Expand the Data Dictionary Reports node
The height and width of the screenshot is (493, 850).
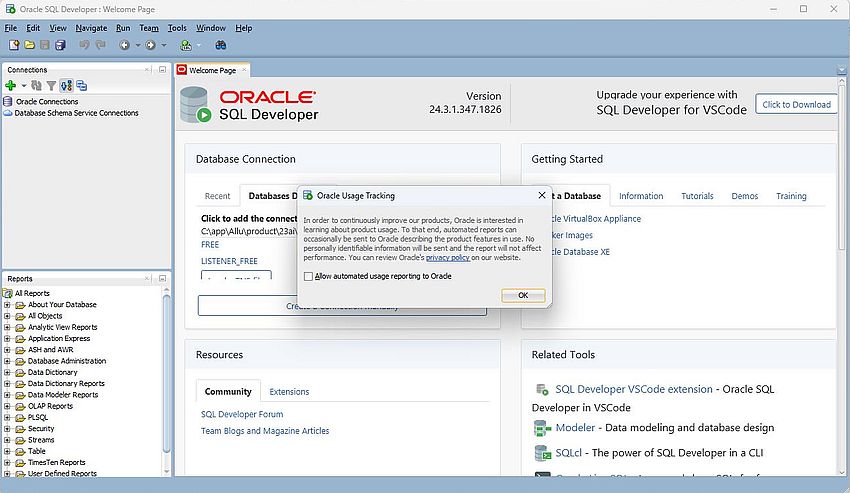click(8, 383)
